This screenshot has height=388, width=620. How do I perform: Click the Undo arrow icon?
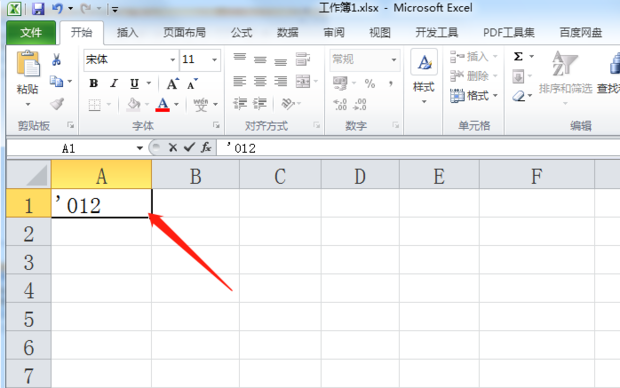pyautogui.click(x=57, y=8)
